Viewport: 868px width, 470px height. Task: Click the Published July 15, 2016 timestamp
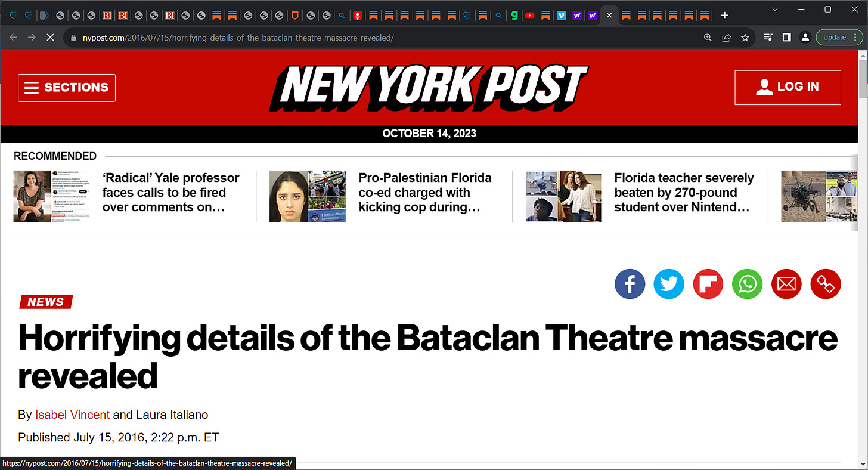tap(119, 437)
